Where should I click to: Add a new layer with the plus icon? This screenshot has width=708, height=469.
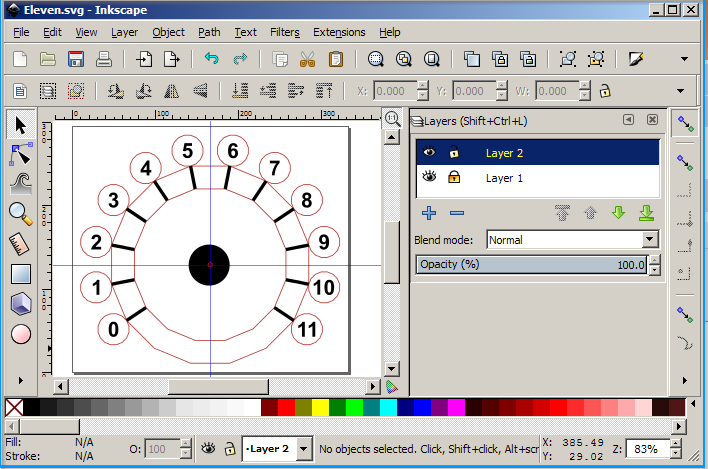click(x=429, y=213)
